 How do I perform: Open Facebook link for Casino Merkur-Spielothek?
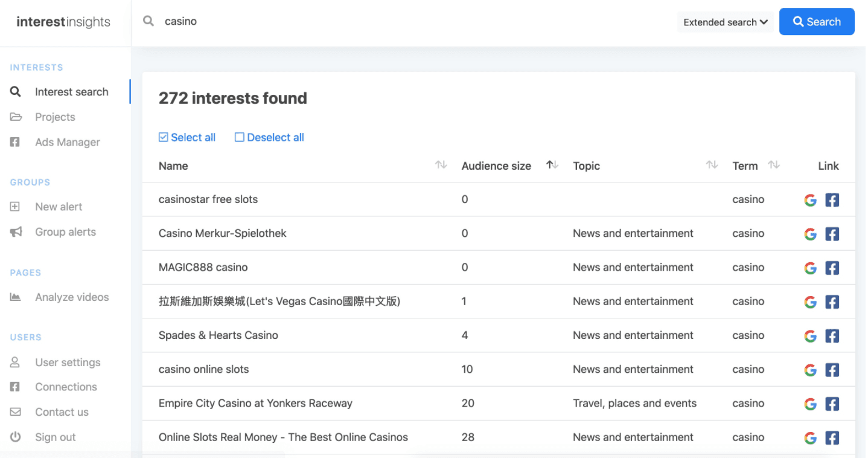click(832, 234)
